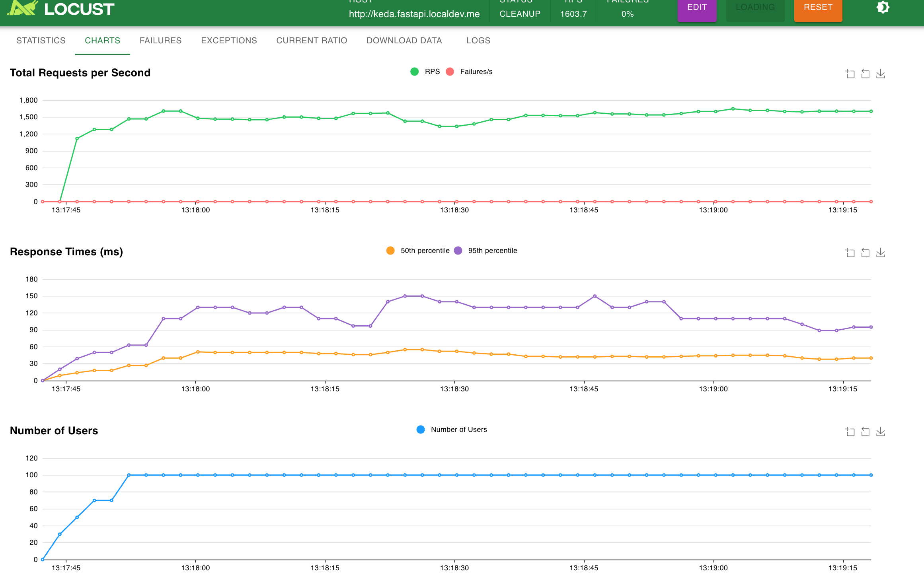Click zoom reset icon on Response Times chart
This screenshot has width=924, height=587.
click(865, 253)
